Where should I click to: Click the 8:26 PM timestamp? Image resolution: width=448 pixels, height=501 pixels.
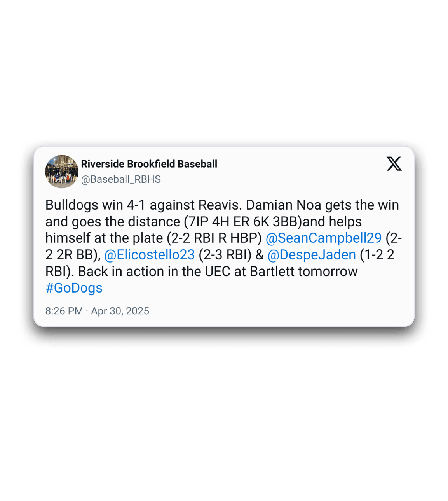[64, 311]
